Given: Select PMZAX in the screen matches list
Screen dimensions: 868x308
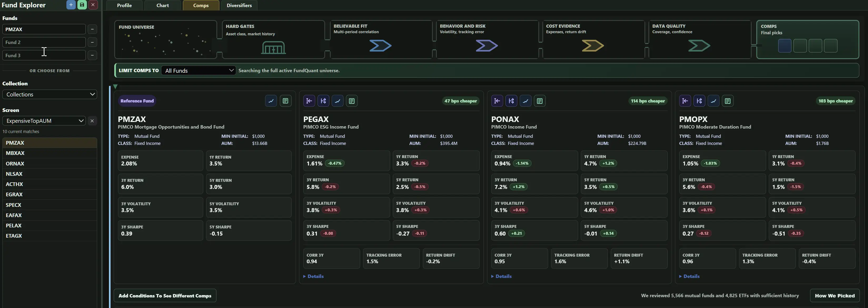Looking at the screenshot, I should pyautogui.click(x=49, y=143).
